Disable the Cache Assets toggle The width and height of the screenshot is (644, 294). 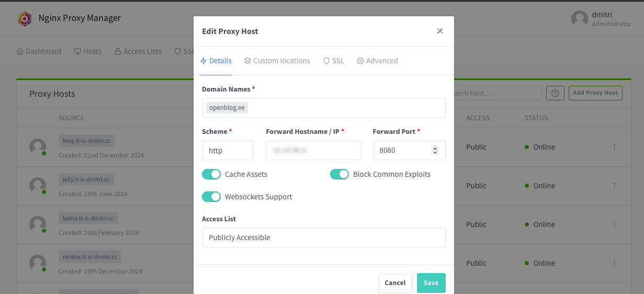click(x=211, y=174)
